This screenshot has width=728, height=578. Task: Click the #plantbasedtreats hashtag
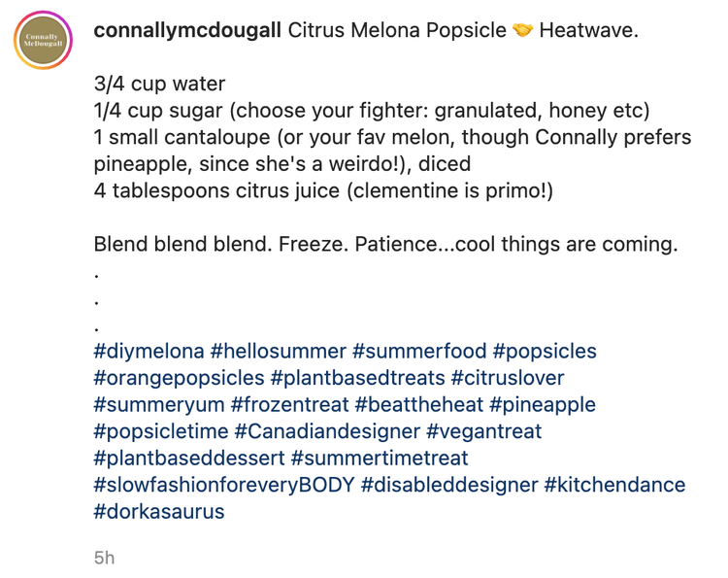[x=357, y=378]
